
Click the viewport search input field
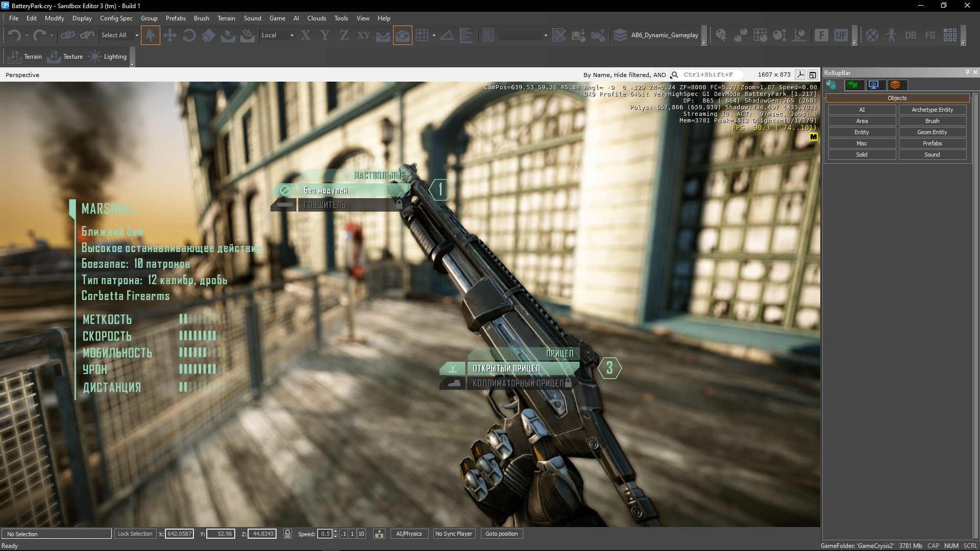[x=709, y=74]
